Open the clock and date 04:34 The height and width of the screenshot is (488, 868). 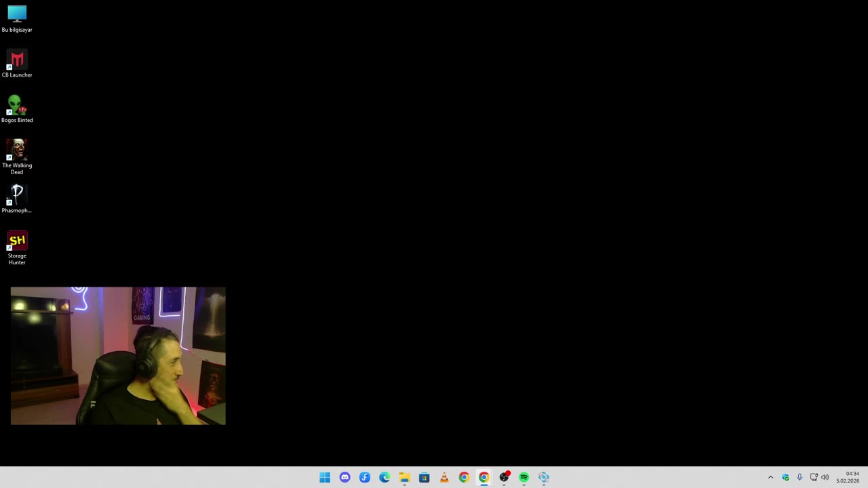(848, 477)
